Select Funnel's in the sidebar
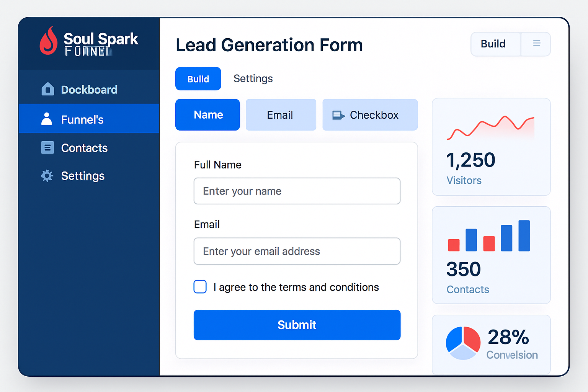 89,119
